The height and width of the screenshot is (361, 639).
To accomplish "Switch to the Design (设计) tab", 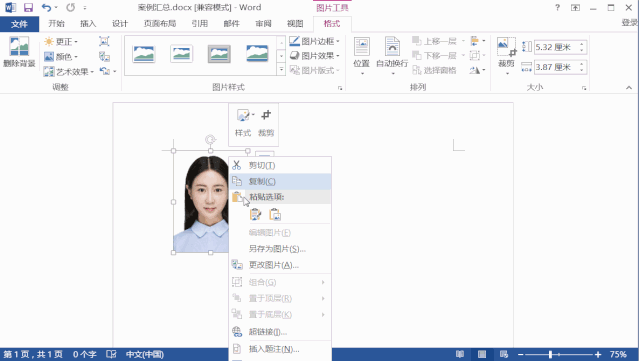I will [120, 24].
